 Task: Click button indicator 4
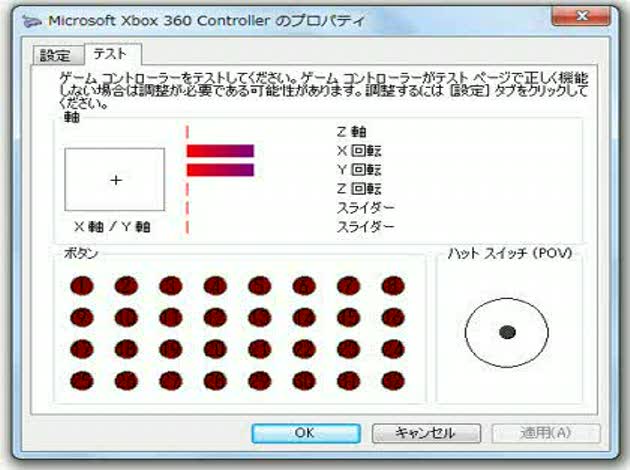coord(215,286)
